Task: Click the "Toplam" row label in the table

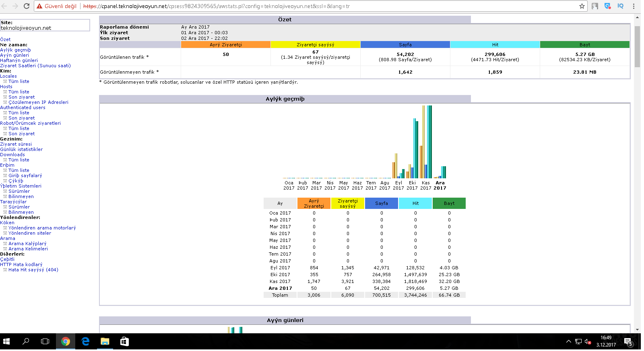Action: click(x=280, y=295)
